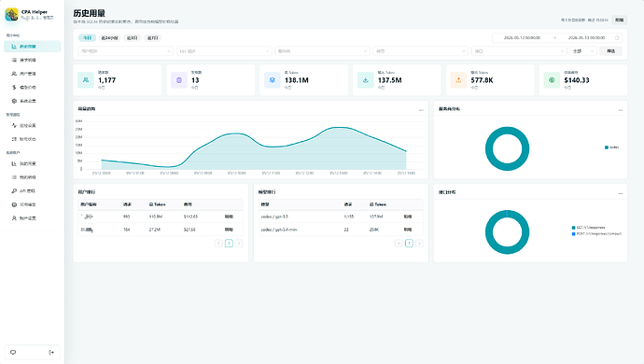The width and height of the screenshot is (644, 364).
Task: Click the green dollar icon by $140.33
Action: pos(552,80)
